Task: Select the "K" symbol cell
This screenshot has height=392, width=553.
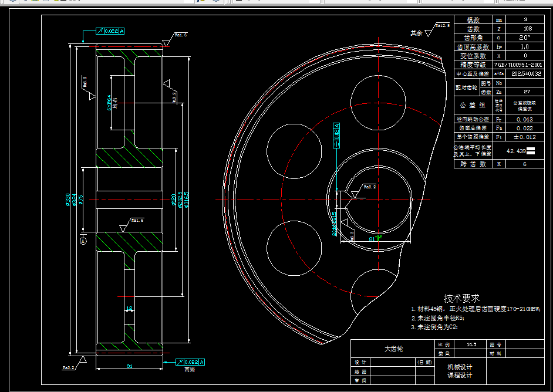Action: [498, 164]
